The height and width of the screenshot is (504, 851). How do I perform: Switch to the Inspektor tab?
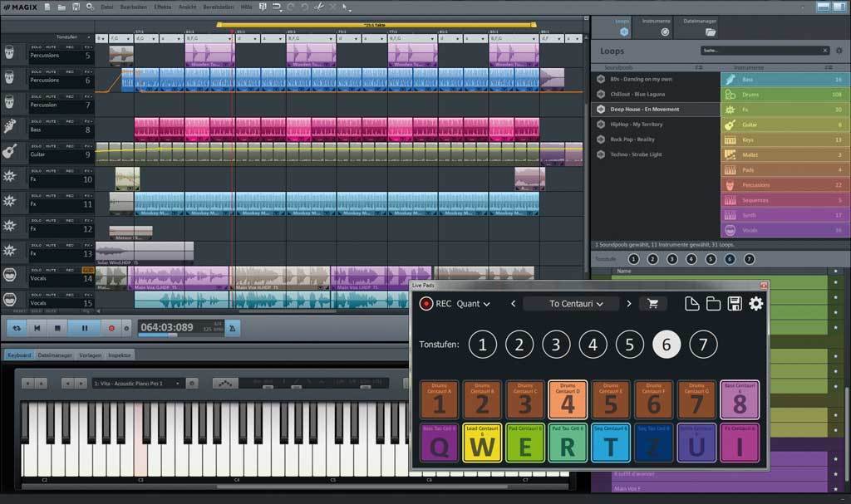point(119,355)
